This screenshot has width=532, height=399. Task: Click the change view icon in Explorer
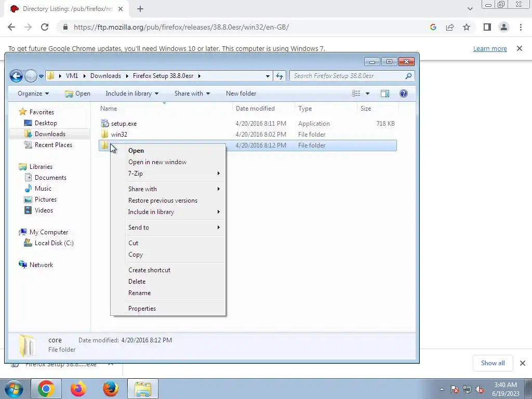click(356, 94)
